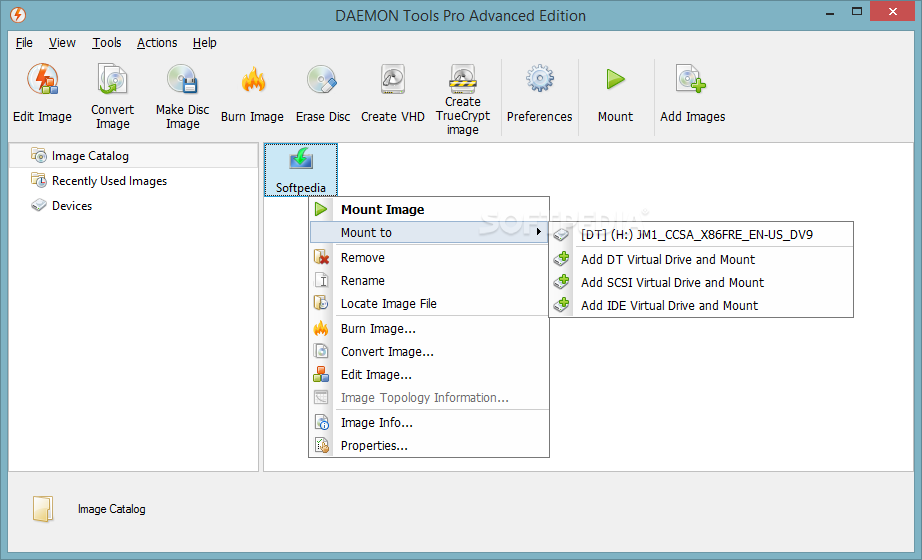The height and width of the screenshot is (560, 922).
Task: Click the icon beside Properties...
Action: pyautogui.click(x=322, y=445)
